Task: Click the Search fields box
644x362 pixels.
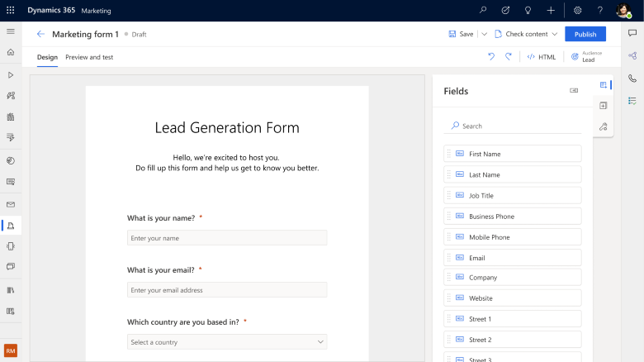Action: 512,126
